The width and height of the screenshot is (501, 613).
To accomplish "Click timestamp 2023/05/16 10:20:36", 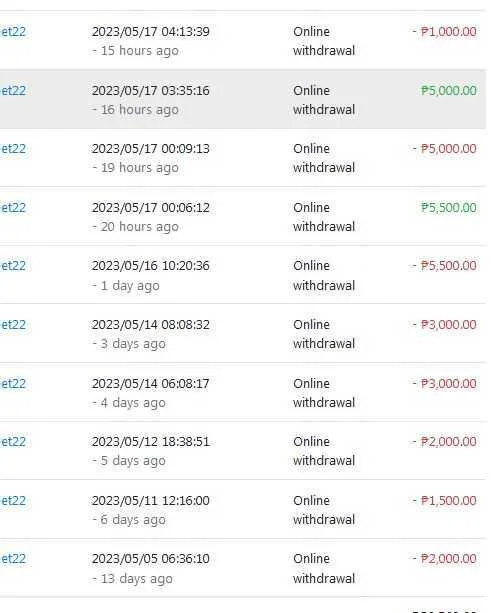I will coord(151,266).
